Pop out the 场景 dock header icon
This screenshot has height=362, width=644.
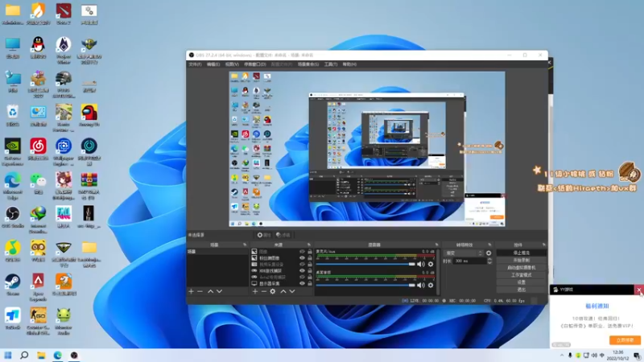point(245,245)
